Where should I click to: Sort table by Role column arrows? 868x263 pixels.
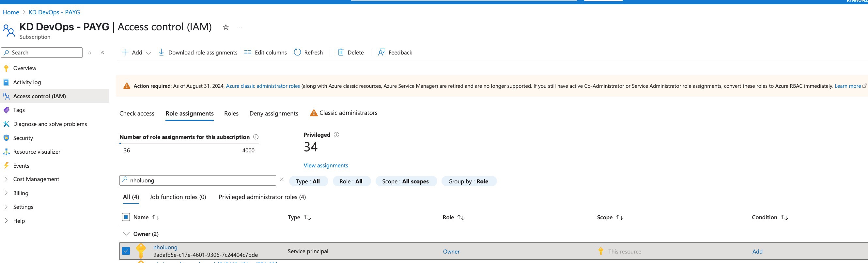461,217
